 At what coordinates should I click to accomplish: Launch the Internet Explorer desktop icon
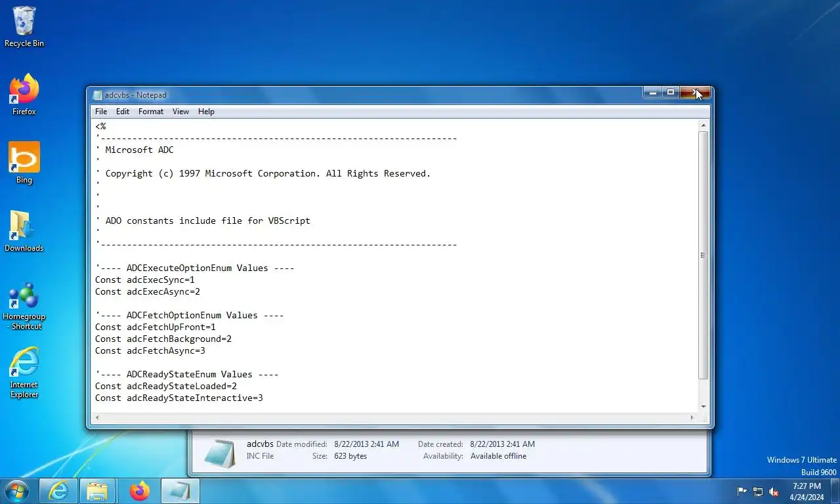click(24, 373)
